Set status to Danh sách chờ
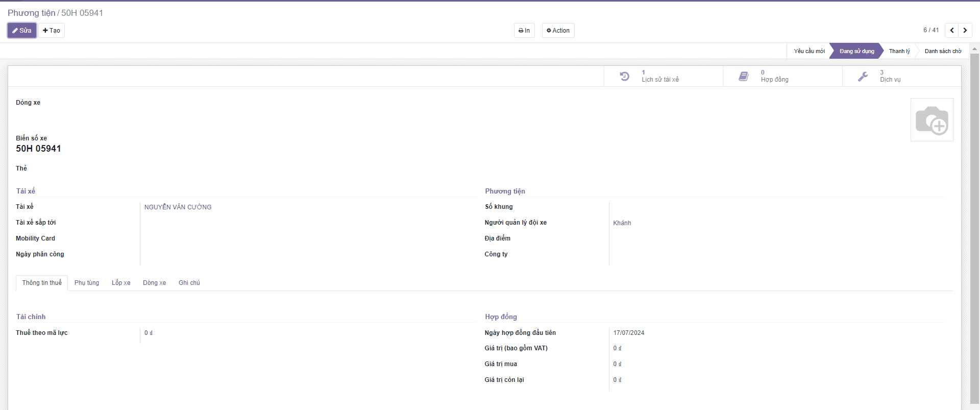Viewport: 980px width, 410px height. tap(943, 51)
